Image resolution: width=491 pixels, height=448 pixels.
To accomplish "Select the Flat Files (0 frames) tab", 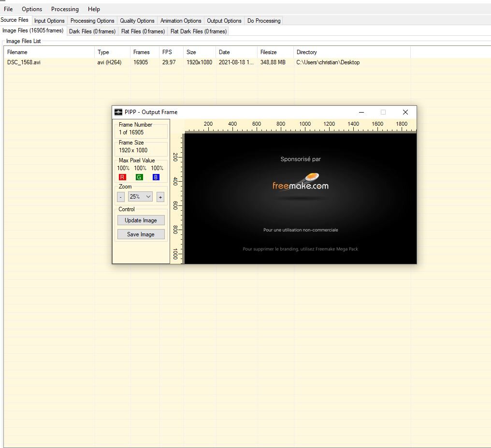I will pyautogui.click(x=143, y=31).
